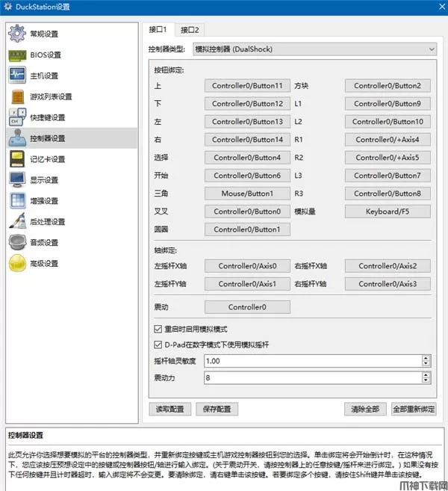
Task: Click the 高级设置 yellow helmet icon
Action: pyautogui.click(x=17, y=263)
